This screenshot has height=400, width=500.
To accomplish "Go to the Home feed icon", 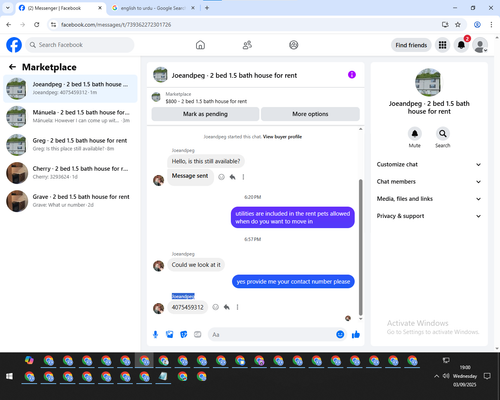I will point(200,45).
